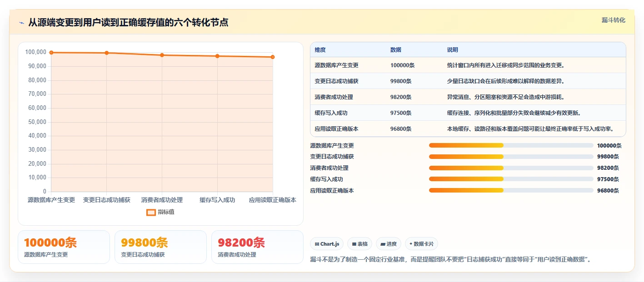
Task: Select the Chart.js chip
Action: point(327,244)
